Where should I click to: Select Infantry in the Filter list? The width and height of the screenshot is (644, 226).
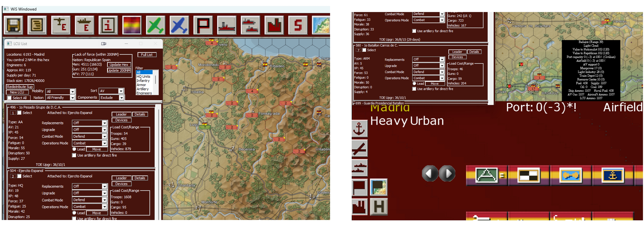point(143,81)
